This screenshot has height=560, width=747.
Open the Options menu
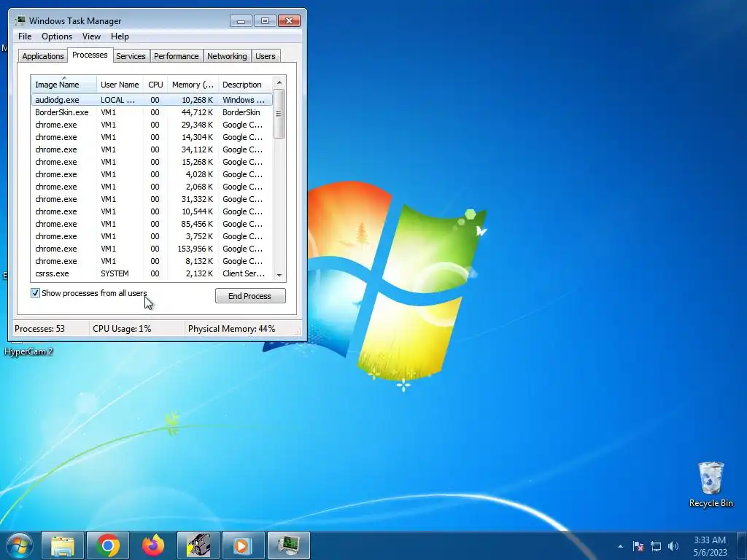click(57, 36)
